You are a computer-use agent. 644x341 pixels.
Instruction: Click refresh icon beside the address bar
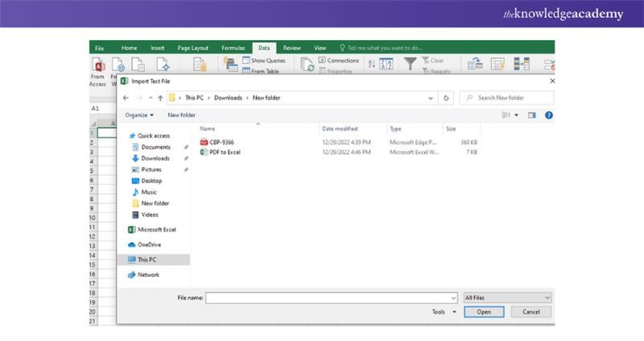[447, 97]
